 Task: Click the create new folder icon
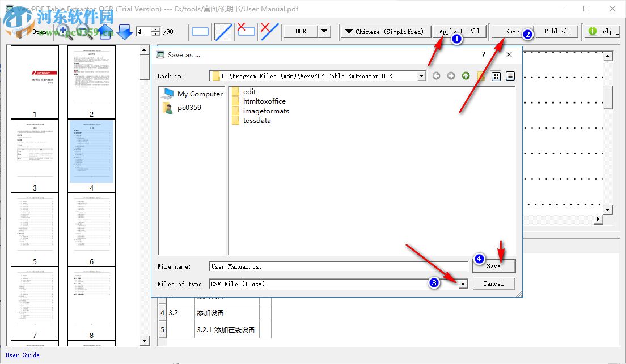click(x=481, y=75)
